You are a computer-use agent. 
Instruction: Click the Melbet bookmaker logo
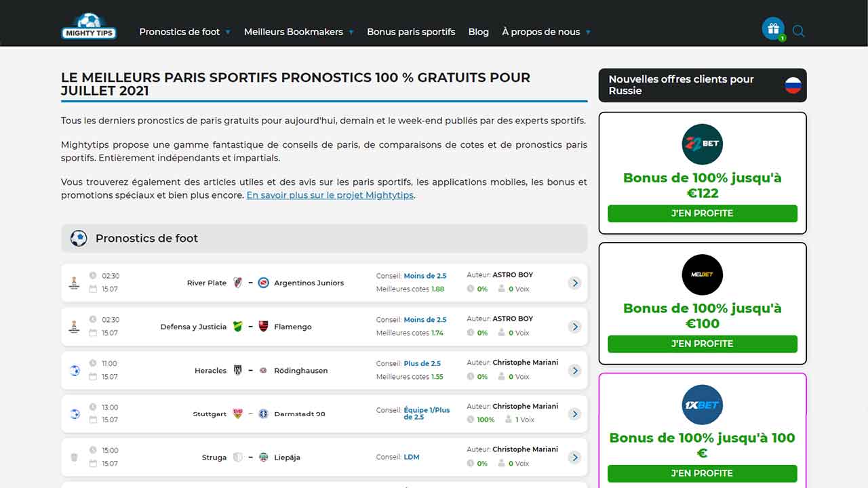(x=703, y=274)
